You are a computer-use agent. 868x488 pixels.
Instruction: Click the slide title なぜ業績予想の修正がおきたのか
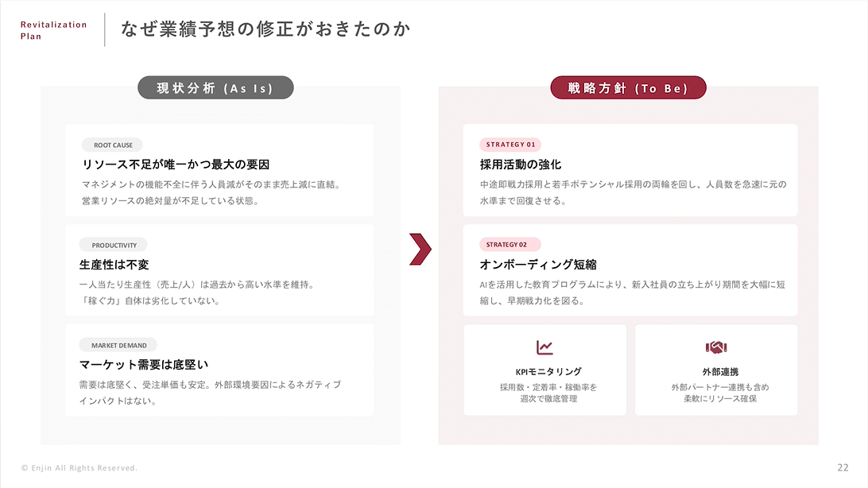coord(266,29)
